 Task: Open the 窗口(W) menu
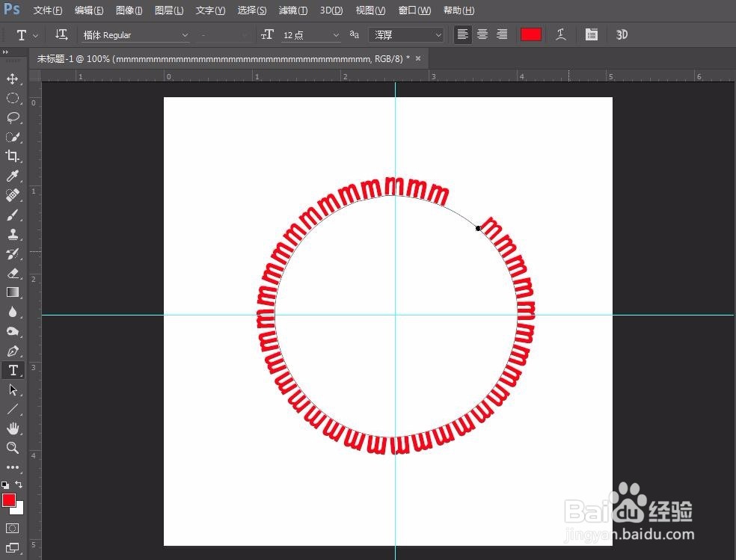[414, 10]
